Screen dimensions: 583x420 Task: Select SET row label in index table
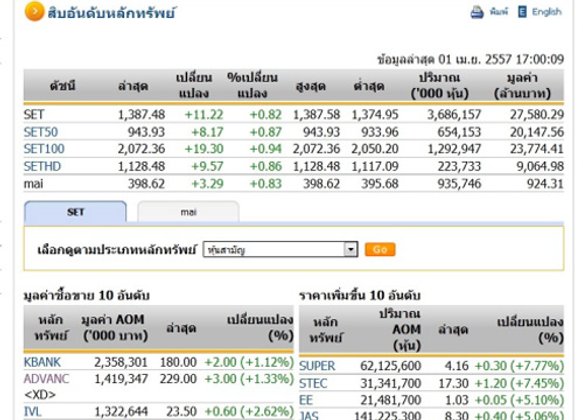(x=34, y=114)
